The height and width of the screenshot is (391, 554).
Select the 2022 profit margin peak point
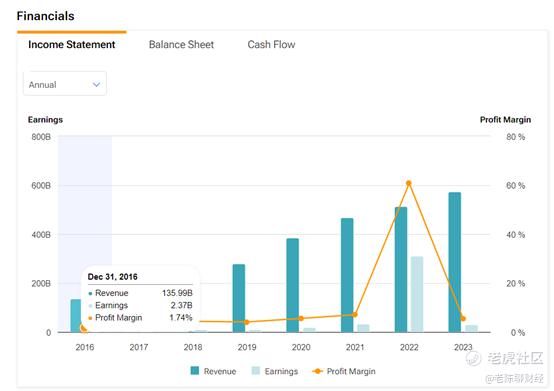[x=409, y=183]
